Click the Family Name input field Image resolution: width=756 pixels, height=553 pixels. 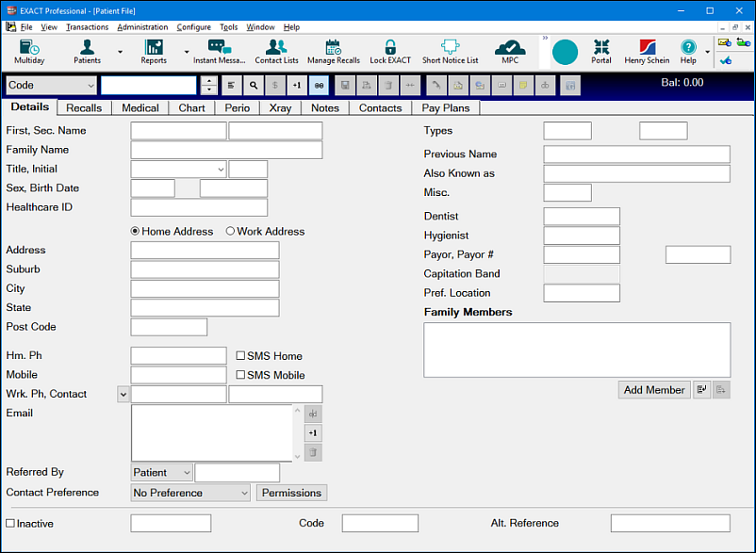(x=226, y=150)
